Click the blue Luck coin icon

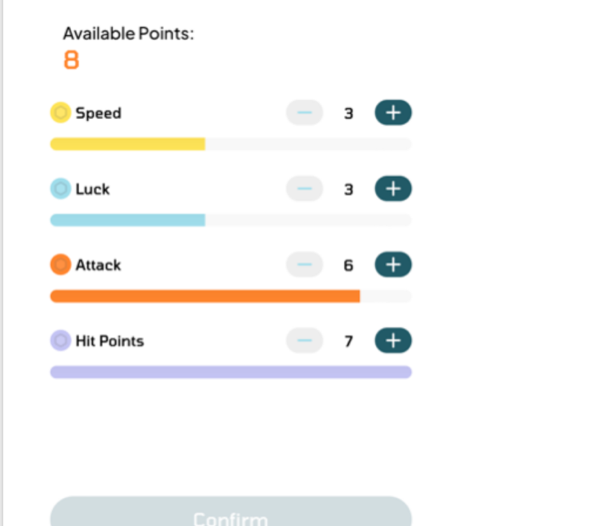click(x=60, y=189)
